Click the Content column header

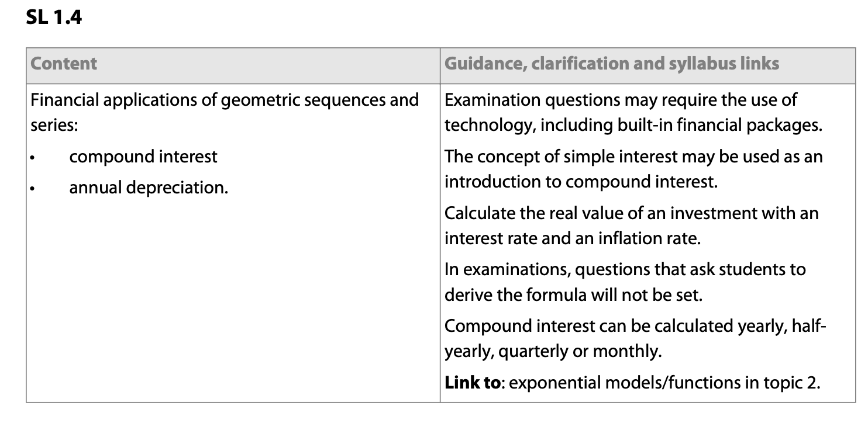tap(64, 64)
